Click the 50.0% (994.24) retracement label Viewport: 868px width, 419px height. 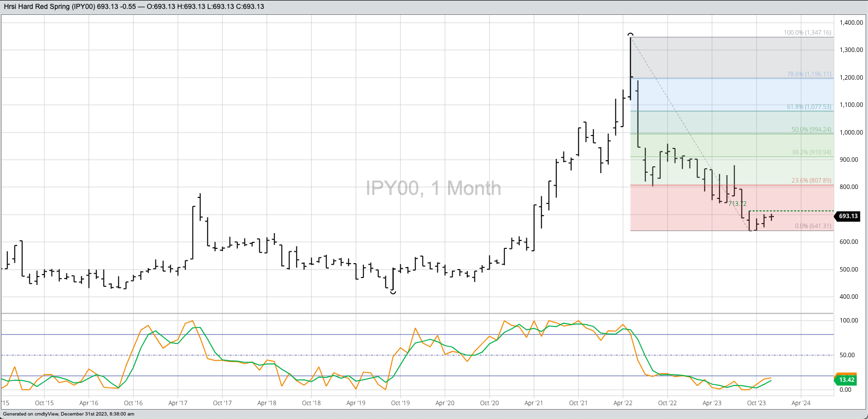coord(811,130)
